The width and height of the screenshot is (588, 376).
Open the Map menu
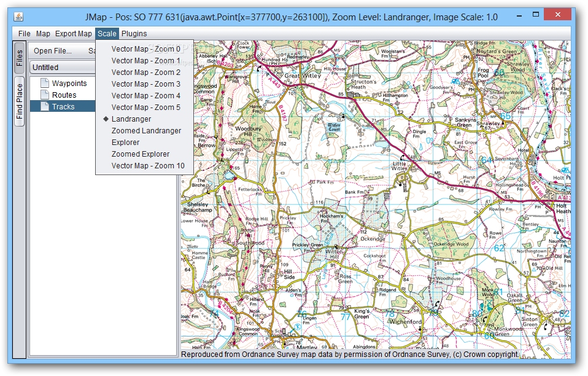point(43,34)
